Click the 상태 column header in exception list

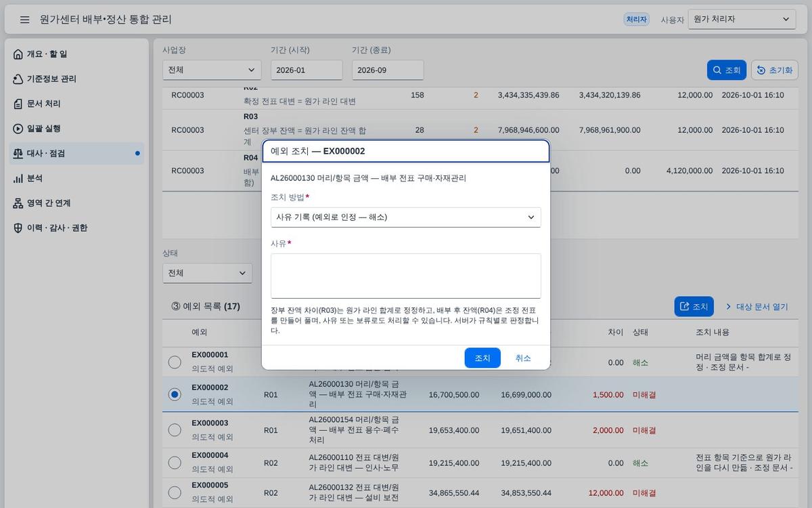(x=640, y=332)
